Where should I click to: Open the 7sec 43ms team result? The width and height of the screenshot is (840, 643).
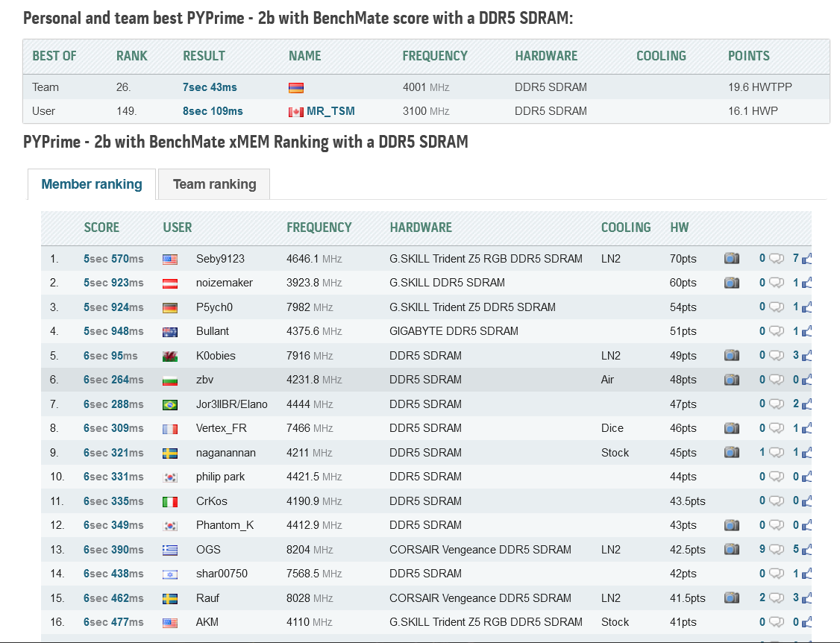(x=210, y=87)
